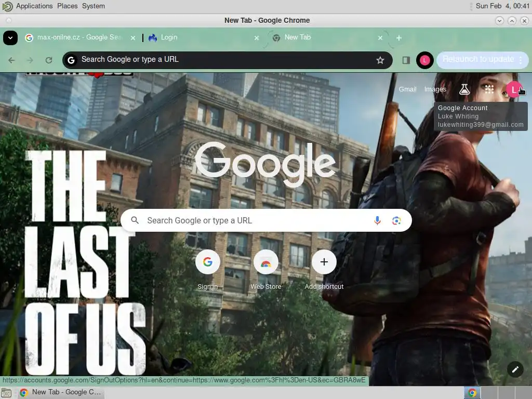Select New Tab - Google Chrome taskbar entry

pos(61,393)
